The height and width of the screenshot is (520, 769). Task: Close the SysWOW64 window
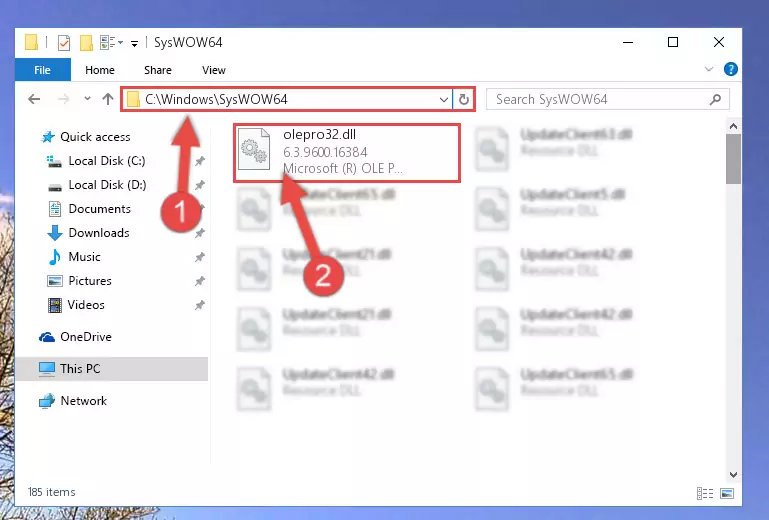718,43
